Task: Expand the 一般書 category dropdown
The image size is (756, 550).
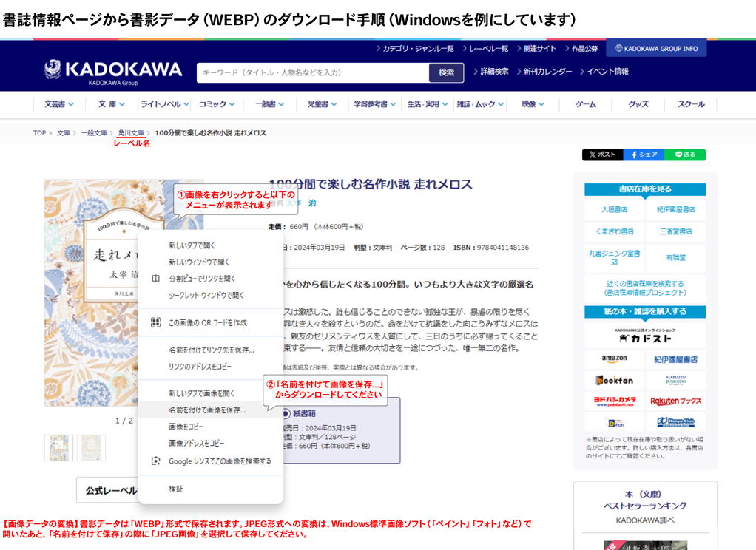Action: (x=269, y=104)
